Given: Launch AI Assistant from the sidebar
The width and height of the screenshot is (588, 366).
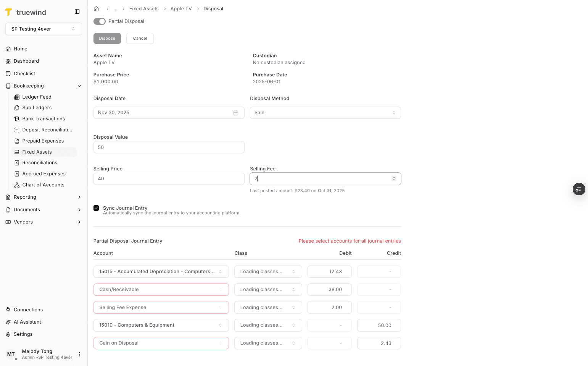Looking at the screenshot, I should click(27, 322).
